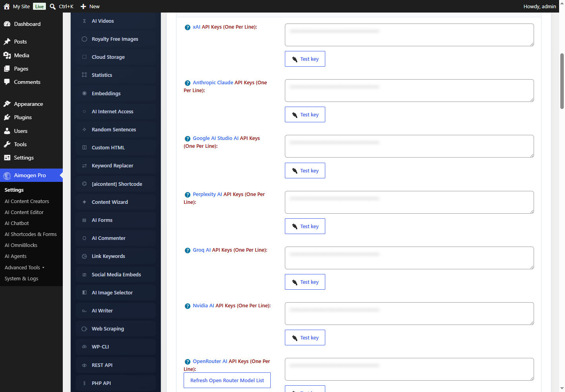Open the Content Wizard tab
Image resolution: width=565 pixels, height=392 pixels.
tap(116, 202)
